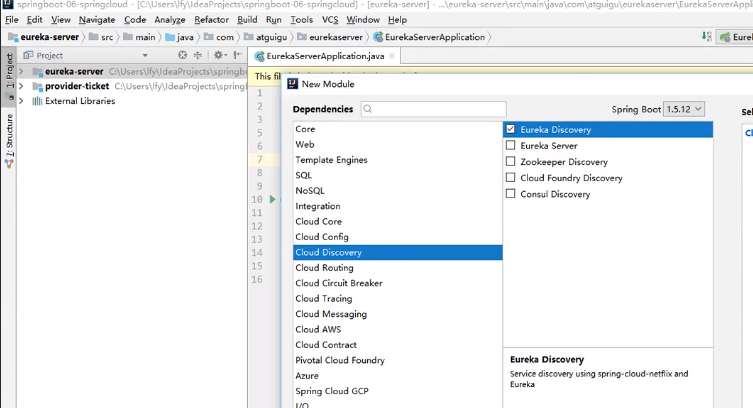Click the make project build icon
This screenshot has width=753, height=408.
(706, 36)
